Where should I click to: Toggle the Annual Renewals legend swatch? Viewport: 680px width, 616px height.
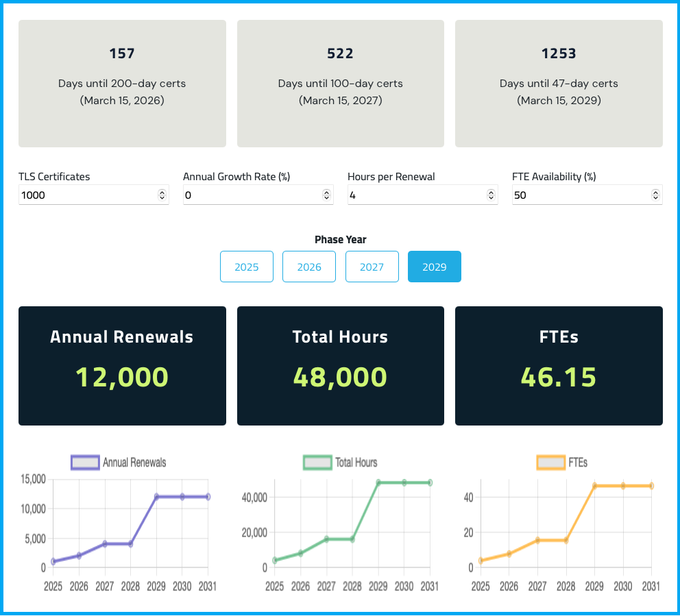85,463
